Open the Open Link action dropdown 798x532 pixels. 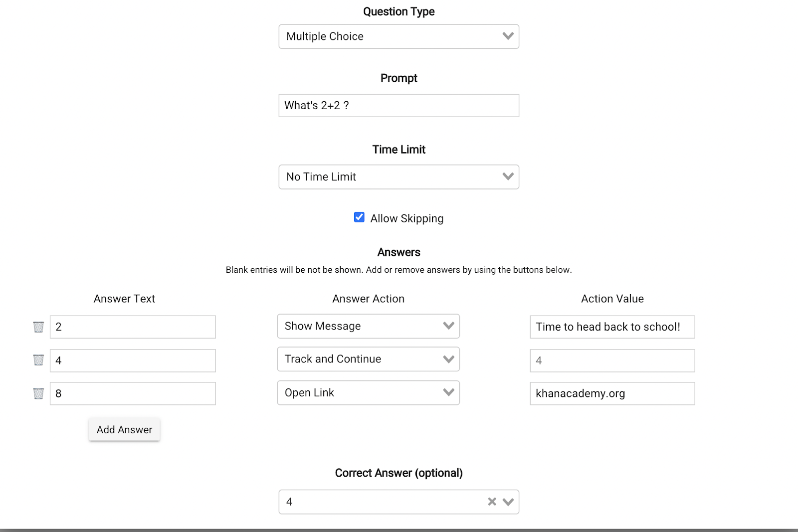[368, 393]
